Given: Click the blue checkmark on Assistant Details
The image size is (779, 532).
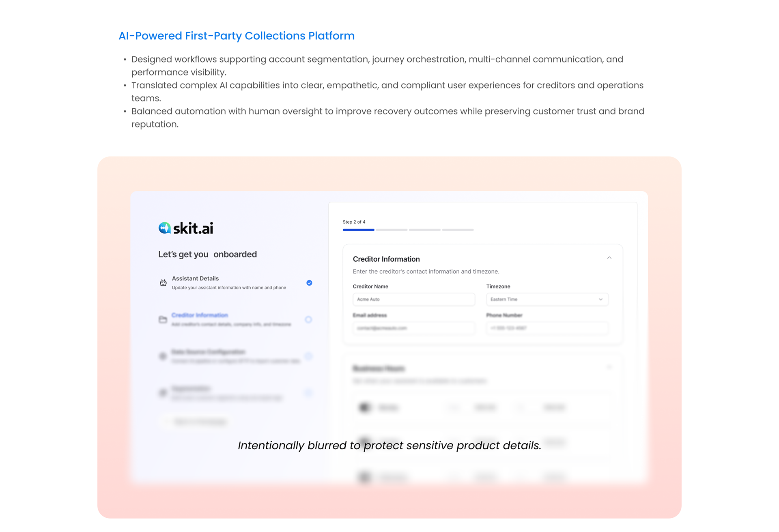Looking at the screenshot, I should tap(309, 283).
